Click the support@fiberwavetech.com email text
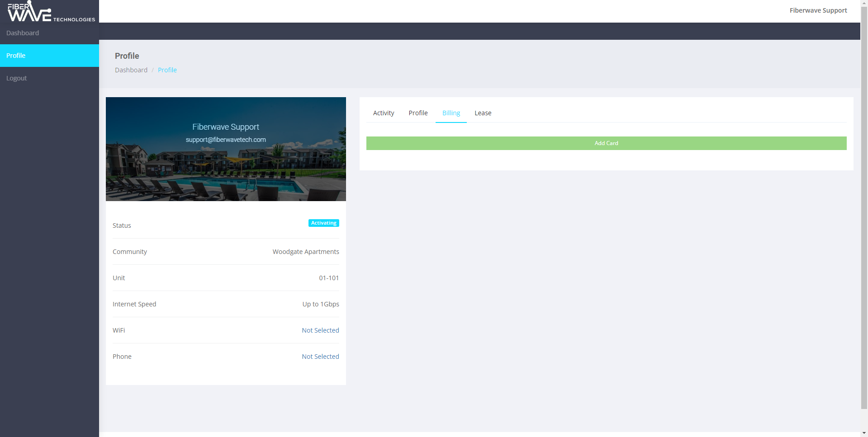 (226, 140)
